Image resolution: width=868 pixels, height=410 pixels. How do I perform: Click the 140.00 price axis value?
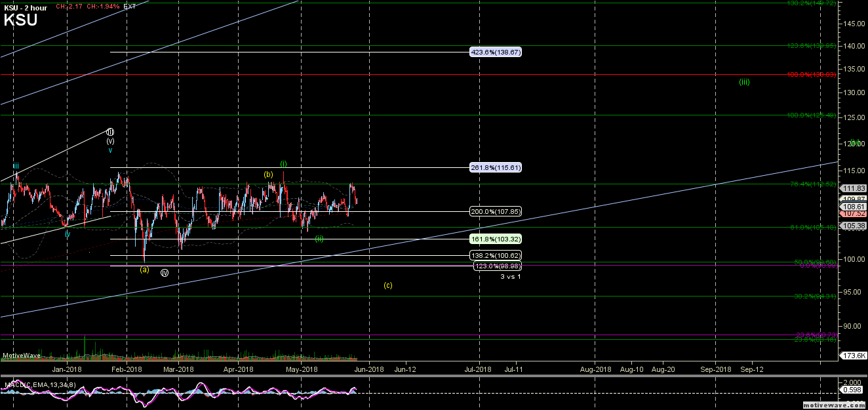(854, 46)
